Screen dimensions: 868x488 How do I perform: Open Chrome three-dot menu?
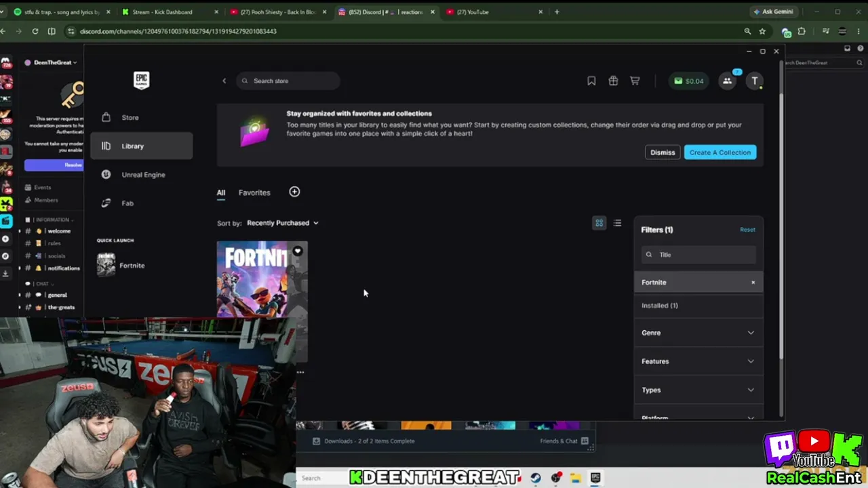(x=859, y=31)
